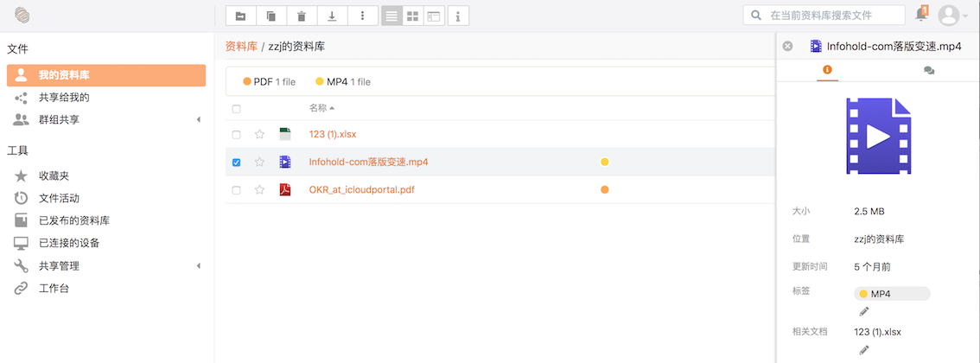Download the selected file via toolbar icon
The image size is (980, 363).
[x=332, y=16]
